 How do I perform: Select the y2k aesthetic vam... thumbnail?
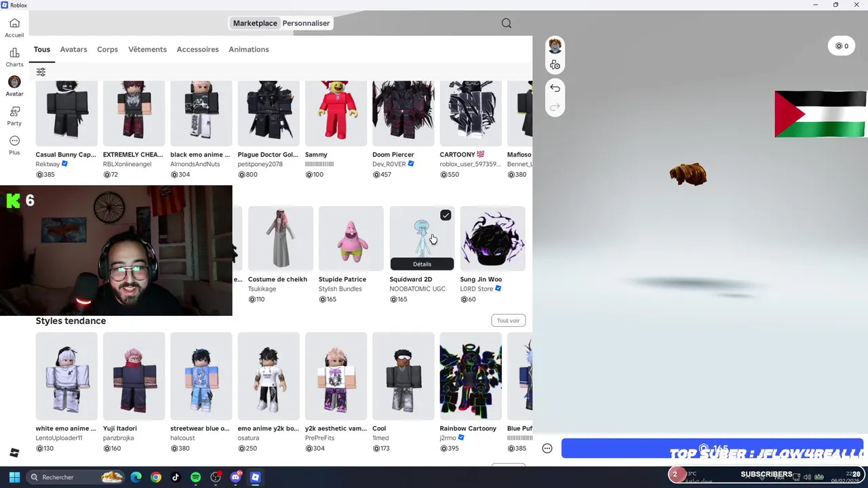coord(336,376)
